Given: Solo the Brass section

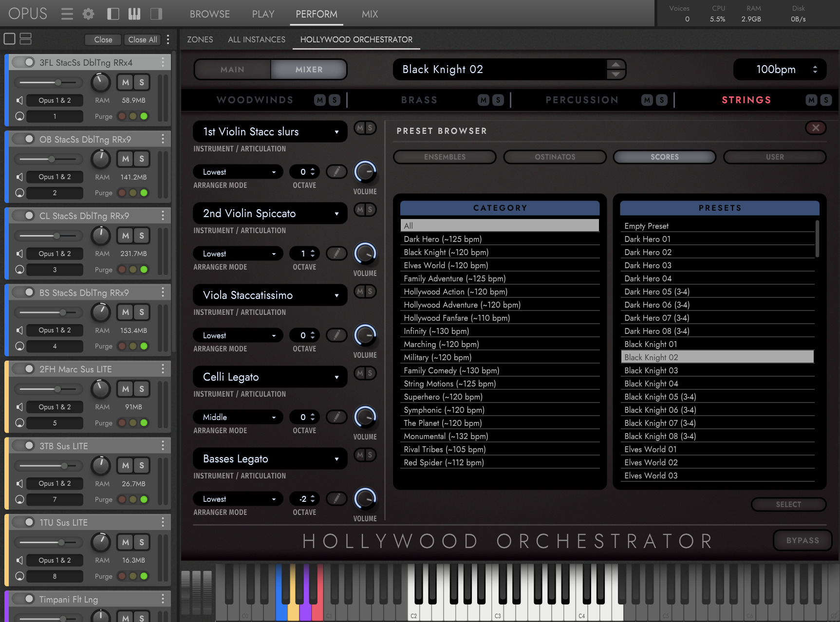Looking at the screenshot, I should point(498,100).
